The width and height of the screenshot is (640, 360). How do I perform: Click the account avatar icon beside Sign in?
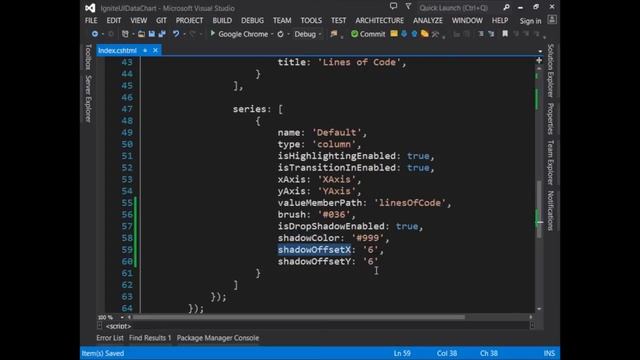point(552,20)
